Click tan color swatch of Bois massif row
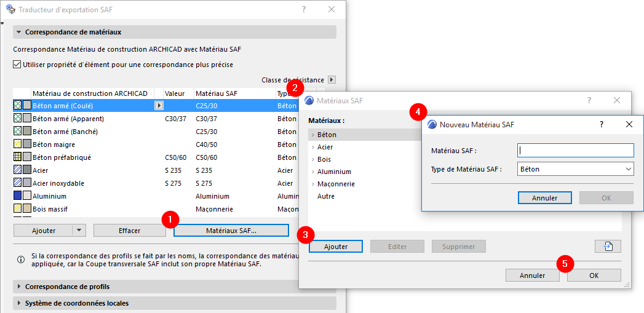Viewport: 644px width, 313px height. point(26,209)
